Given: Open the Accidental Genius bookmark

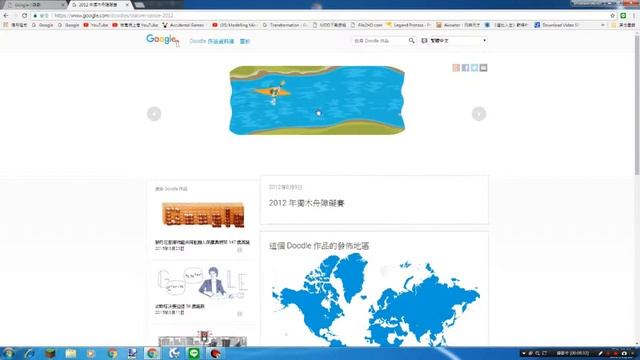Looking at the screenshot, I should pos(183,25).
